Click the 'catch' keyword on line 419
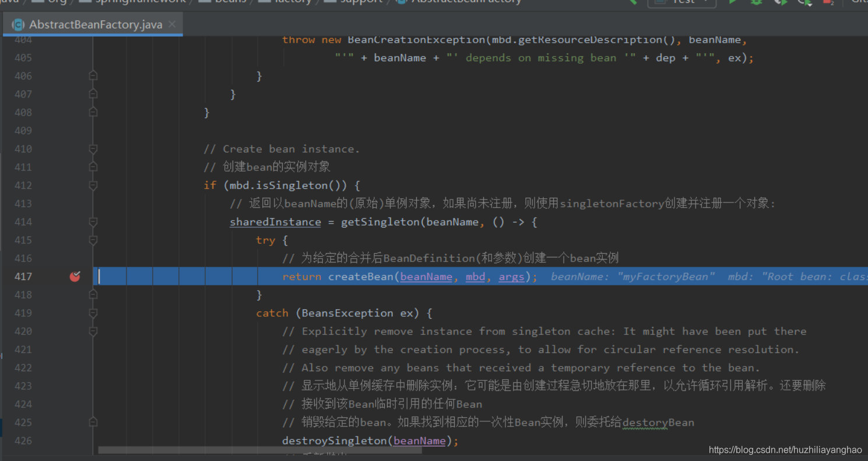The width and height of the screenshot is (868, 461). click(x=272, y=313)
